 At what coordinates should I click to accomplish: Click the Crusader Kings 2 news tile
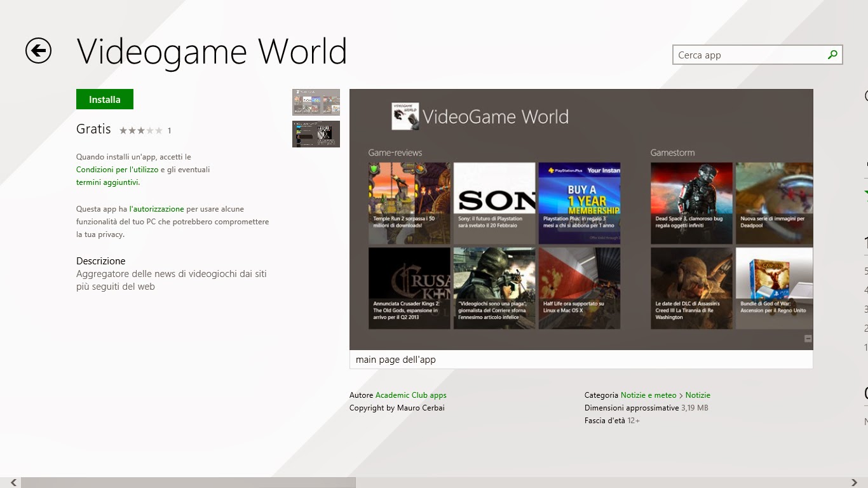409,288
